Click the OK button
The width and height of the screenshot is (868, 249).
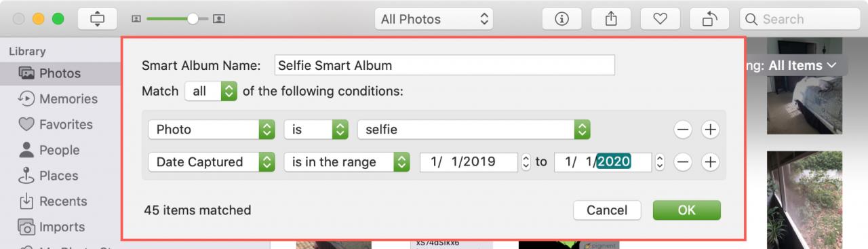(687, 210)
